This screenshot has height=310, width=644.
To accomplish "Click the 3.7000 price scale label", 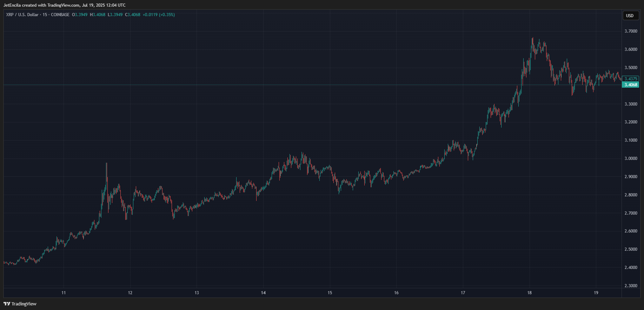I will coord(631,31).
